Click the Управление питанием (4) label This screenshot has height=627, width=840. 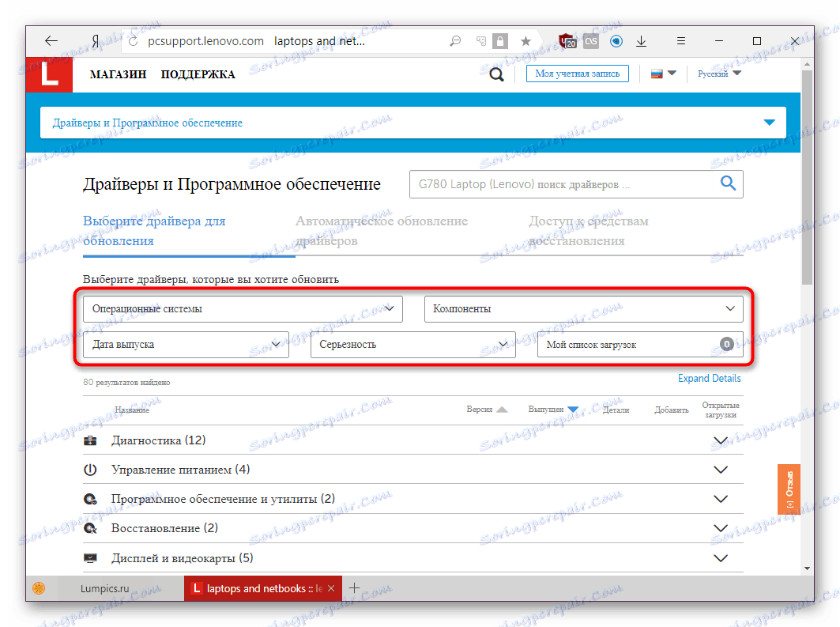click(180, 470)
